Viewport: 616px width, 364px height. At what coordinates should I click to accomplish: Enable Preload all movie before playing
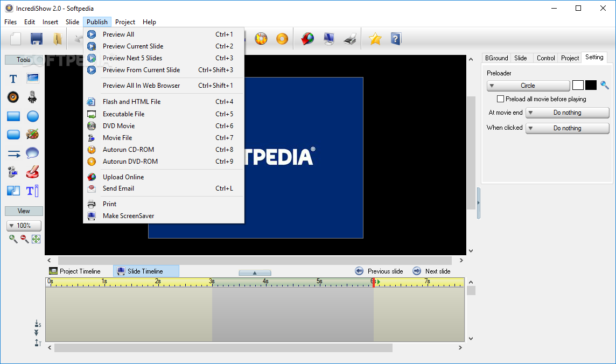[501, 99]
